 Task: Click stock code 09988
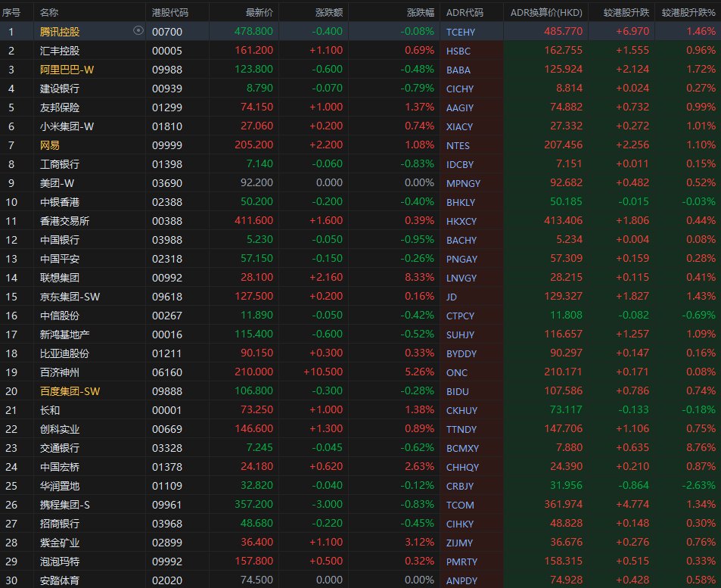(x=167, y=70)
